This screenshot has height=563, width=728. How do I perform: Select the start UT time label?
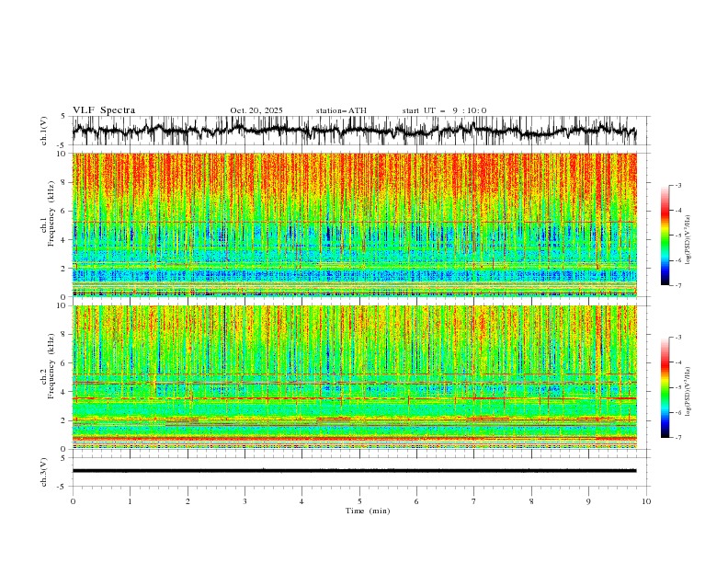pos(444,110)
